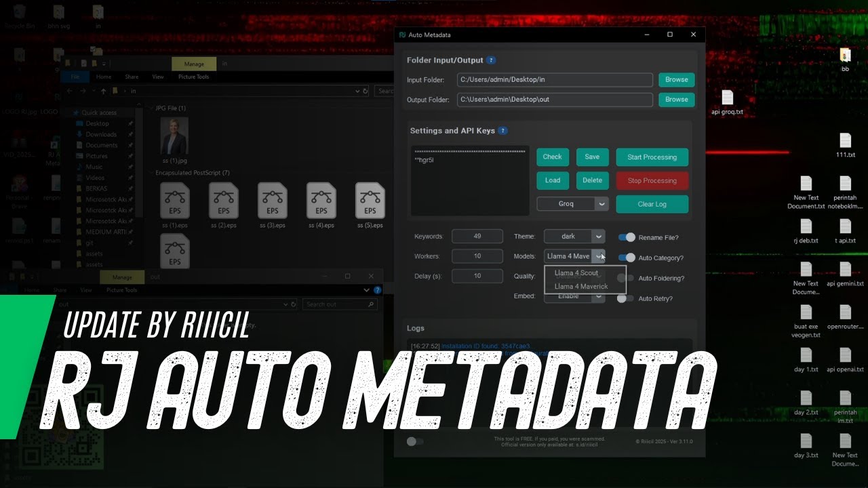Enable the Auto Foldering? switch
This screenshot has height=488, width=868.
(627, 278)
